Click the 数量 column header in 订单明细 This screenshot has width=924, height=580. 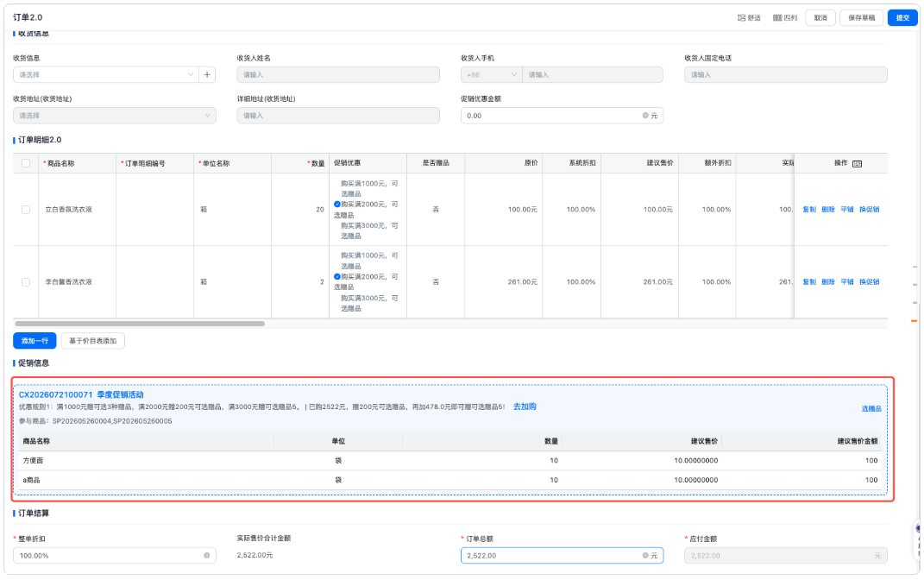tap(300, 163)
